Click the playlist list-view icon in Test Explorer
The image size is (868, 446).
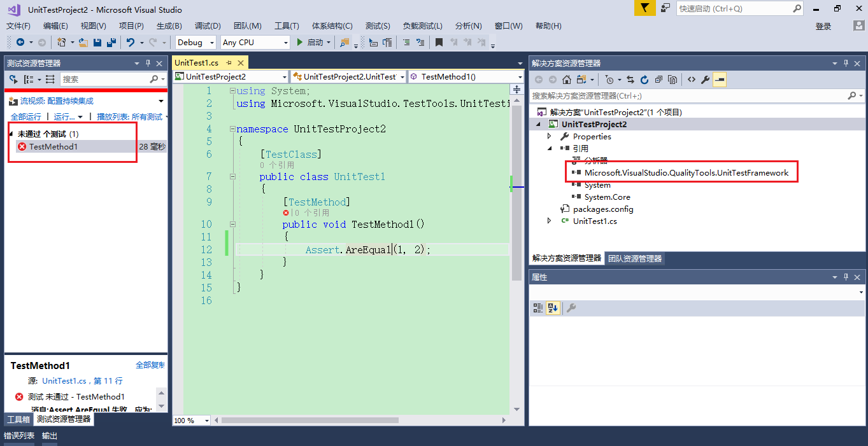coord(50,80)
